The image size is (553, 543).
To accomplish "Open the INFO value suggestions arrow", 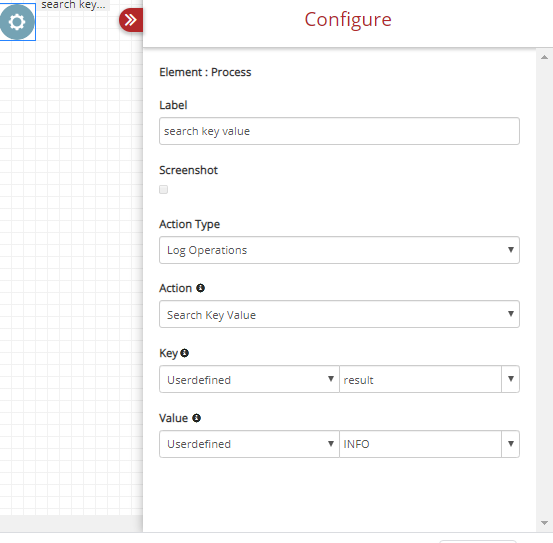I will point(510,444).
